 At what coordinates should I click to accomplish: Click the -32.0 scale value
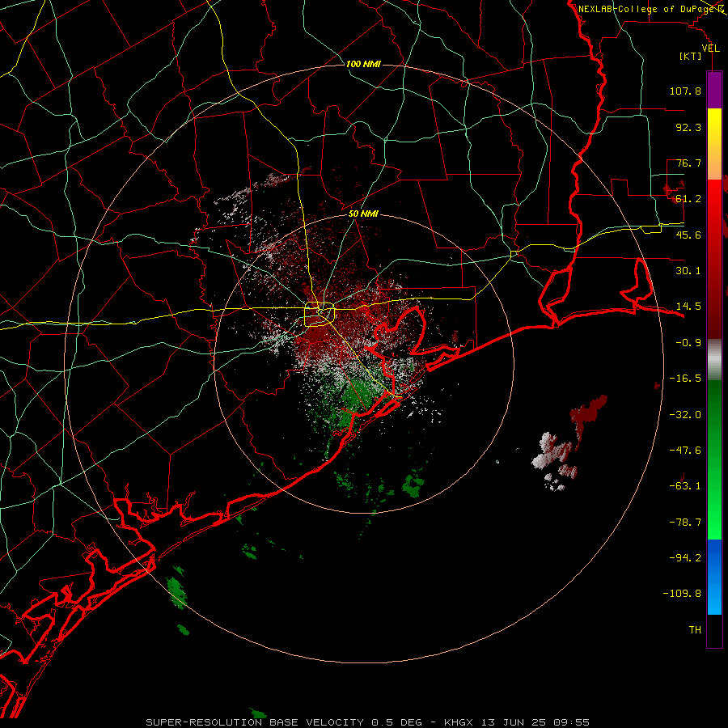pyautogui.click(x=685, y=415)
